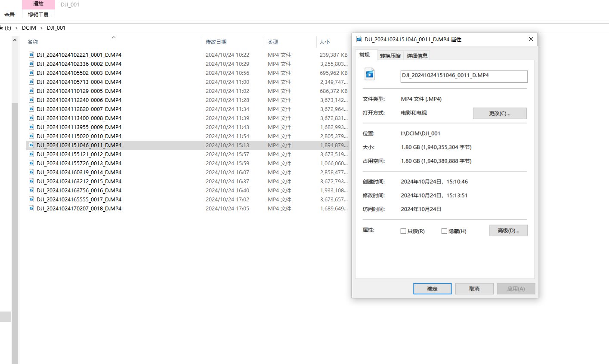Click the 更改(C)... button
This screenshot has width=609, height=364.
click(x=500, y=113)
